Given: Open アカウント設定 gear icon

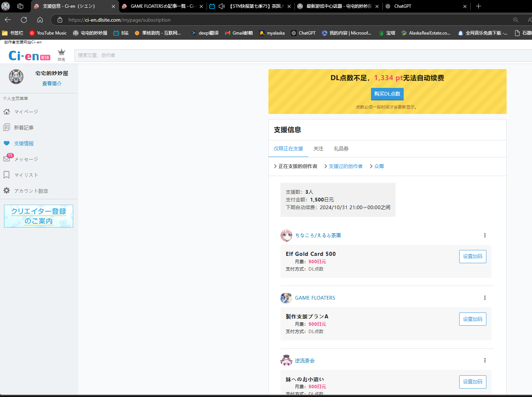Looking at the screenshot, I should (x=7, y=190).
